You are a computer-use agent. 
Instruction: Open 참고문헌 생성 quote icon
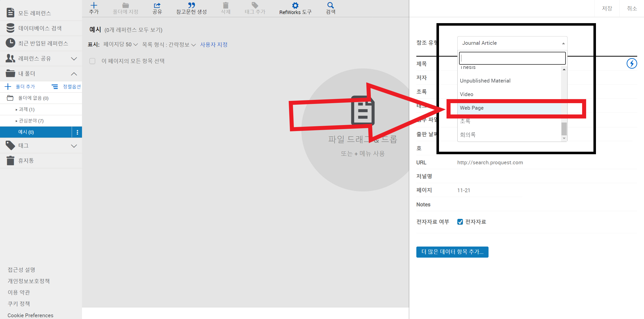pos(191,6)
